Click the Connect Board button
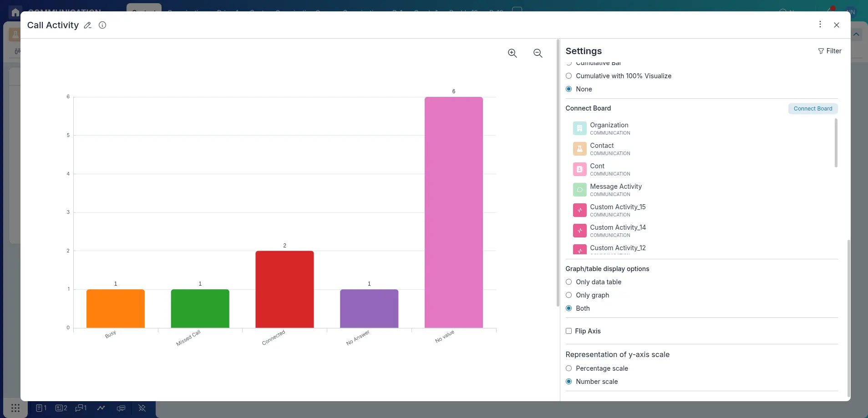868x418 pixels. (812, 108)
